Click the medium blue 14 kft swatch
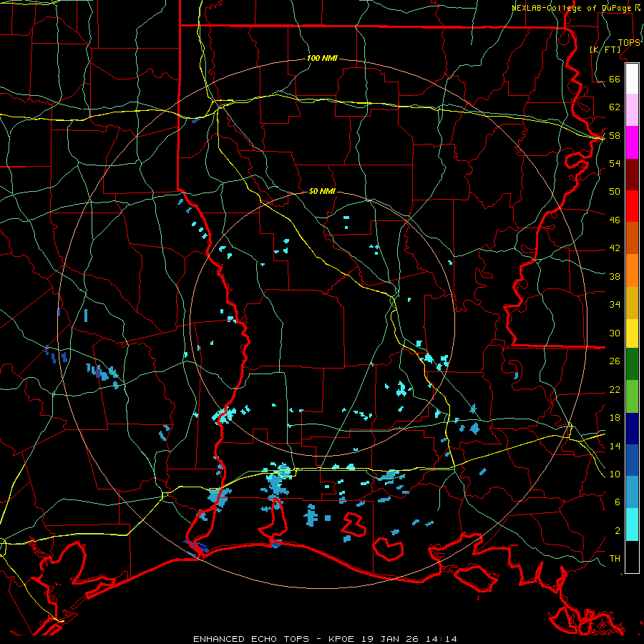This screenshot has width=644, height=644. click(632, 460)
